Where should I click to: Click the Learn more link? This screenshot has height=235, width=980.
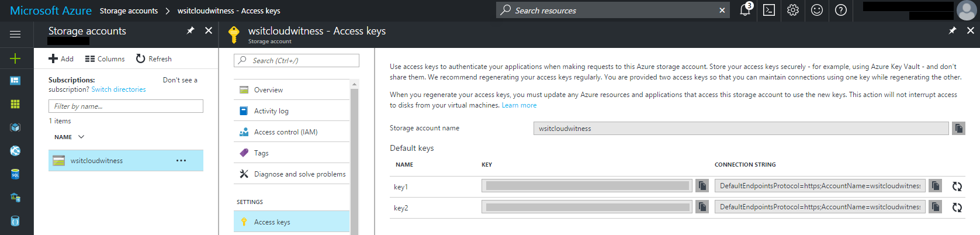(519, 105)
